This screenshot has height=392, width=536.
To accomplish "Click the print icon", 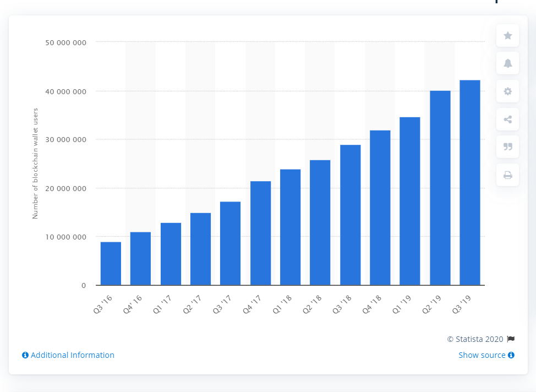I will [x=507, y=175].
